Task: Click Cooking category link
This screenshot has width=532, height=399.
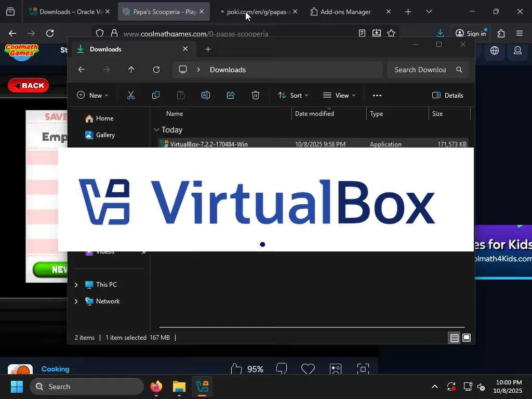Action: tap(55, 369)
